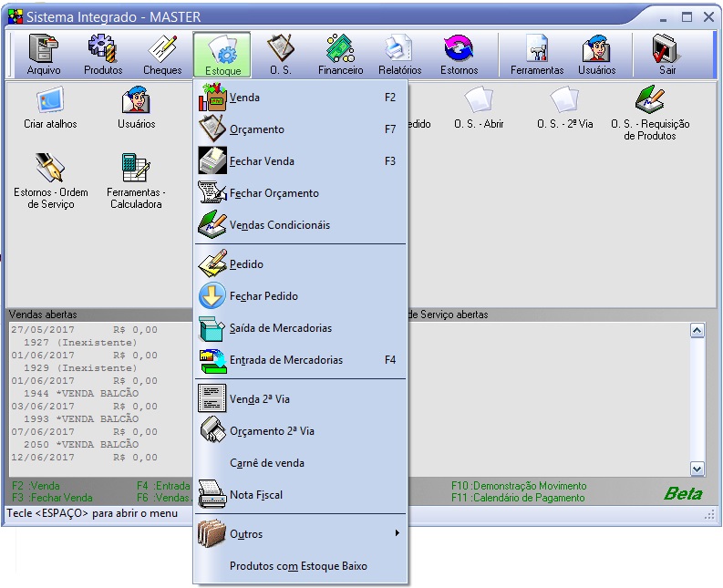Click F10 Demonstração Movimento shortcut label
723x588 pixels.
pos(519,486)
